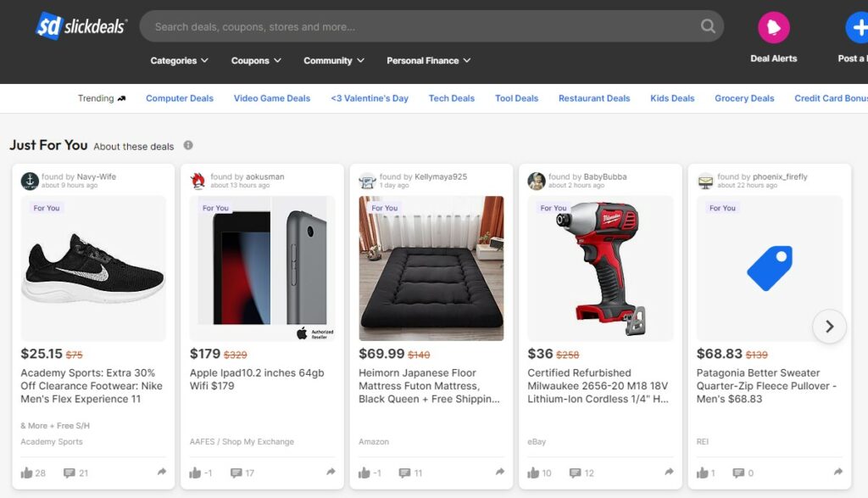Show next deals with carousel arrow
Viewport: 868px width, 498px height.
pos(829,327)
